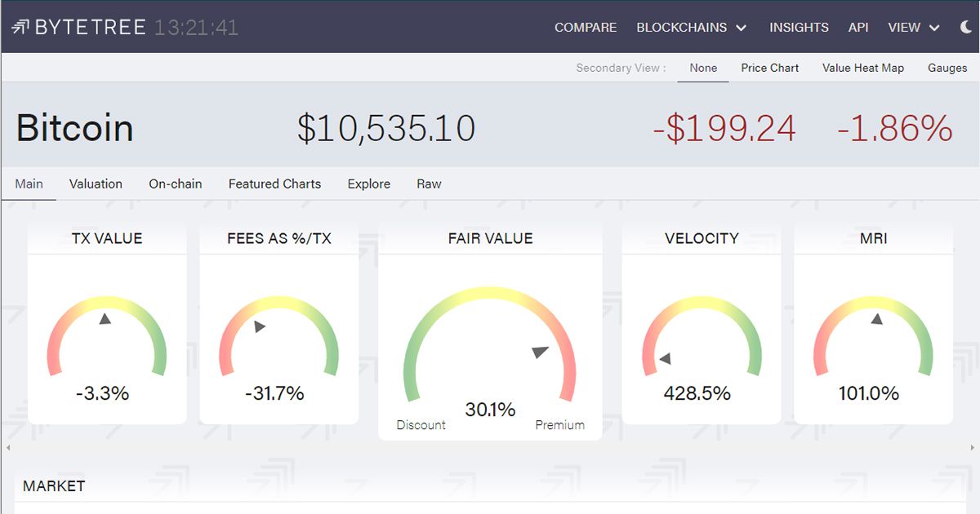Click the -3.3% TX value reading
980x514 pixels.
(103, 393)
